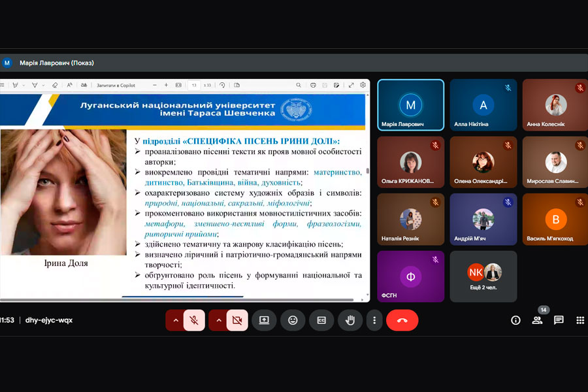Start presenting your screen
The height and width of the screenshot is (392, 588).
264,320
